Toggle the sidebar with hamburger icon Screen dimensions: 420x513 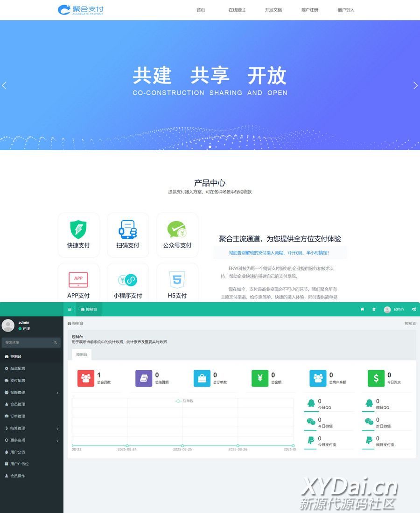[x=70, y=309]
